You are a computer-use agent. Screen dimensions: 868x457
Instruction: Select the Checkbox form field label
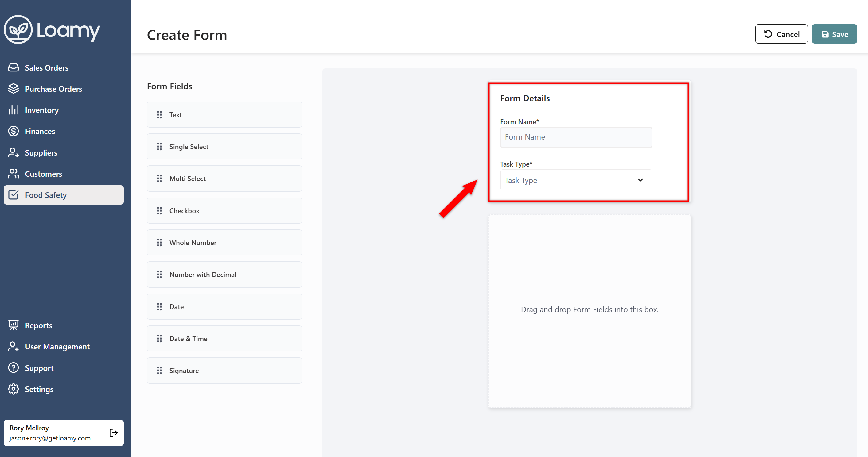(x=184, y=211)
